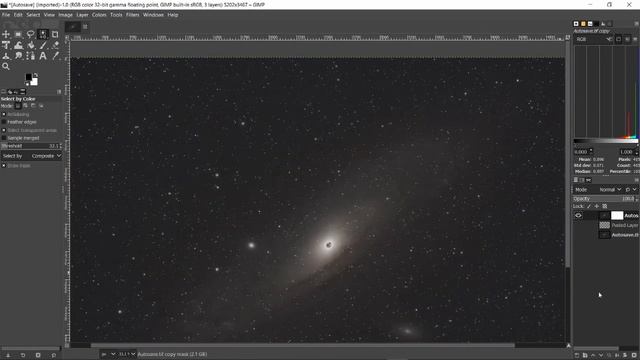The height and width of the screenshot is (360, 640).
Task: Open the status bar unit dropdown
Action: tap(108, 354)
